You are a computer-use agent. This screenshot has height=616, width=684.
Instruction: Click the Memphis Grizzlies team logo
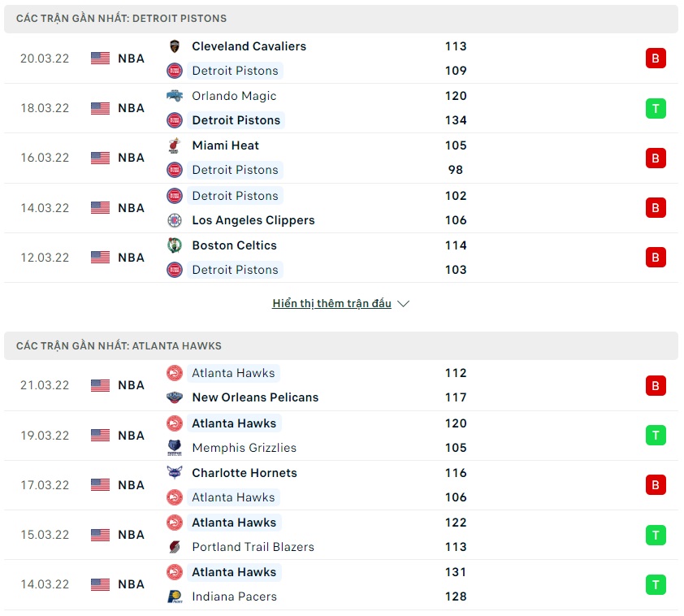[175, 448]
